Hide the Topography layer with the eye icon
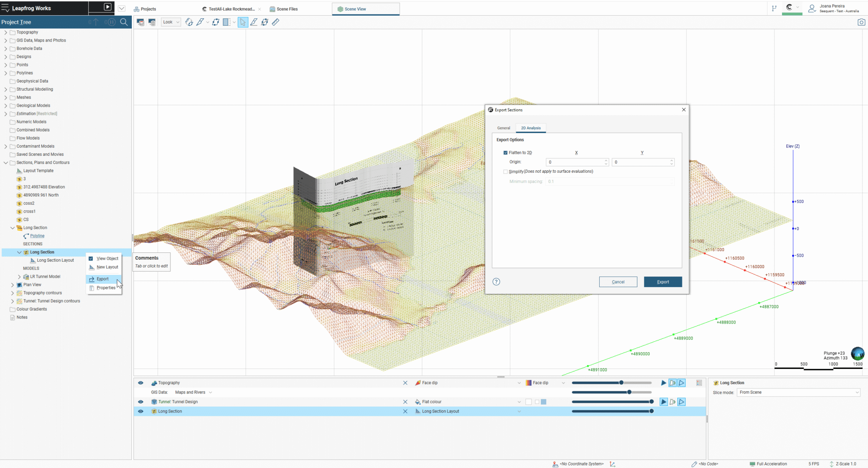This screenshot has height=468, width=868. (x=141, y=383)
